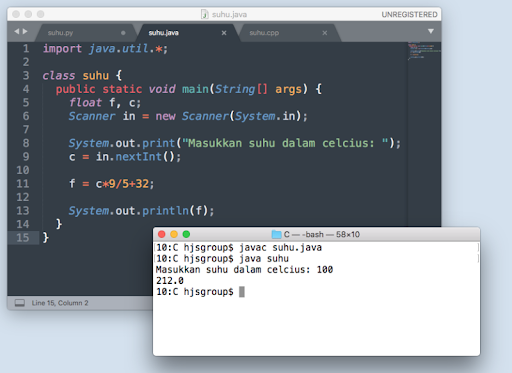This screenshot has height=373, width=512.
Task: Select the suhu.java tab
Action: pyautogui.click(x=163, y=33)
